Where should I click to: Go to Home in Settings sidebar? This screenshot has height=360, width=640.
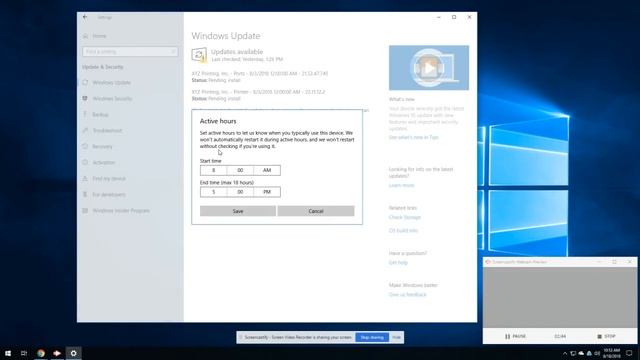click(x=99, y=36)
